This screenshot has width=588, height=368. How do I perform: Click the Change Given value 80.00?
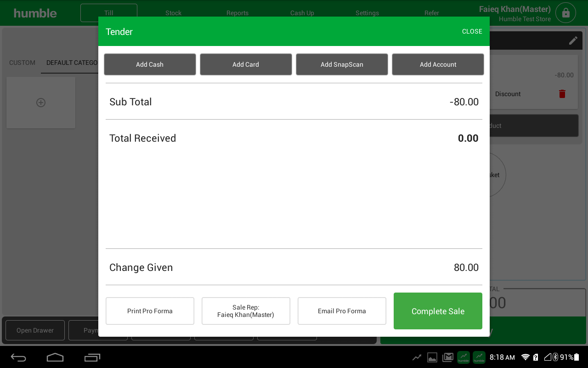466,267
